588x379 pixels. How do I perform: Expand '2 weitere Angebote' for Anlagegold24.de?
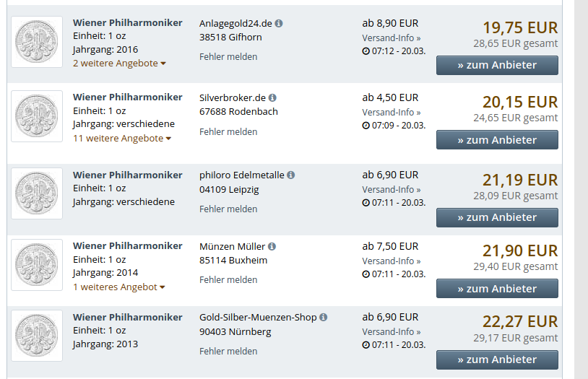(119, 64)
